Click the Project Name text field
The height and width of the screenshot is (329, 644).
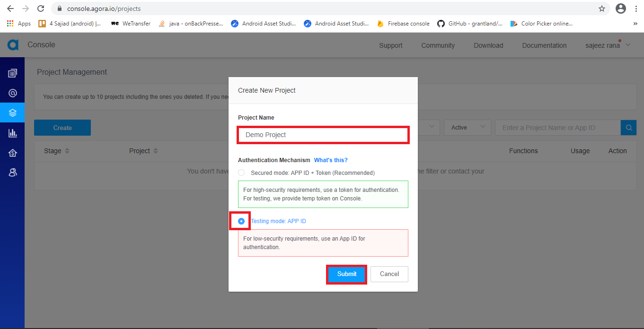(x=323, y=135)
